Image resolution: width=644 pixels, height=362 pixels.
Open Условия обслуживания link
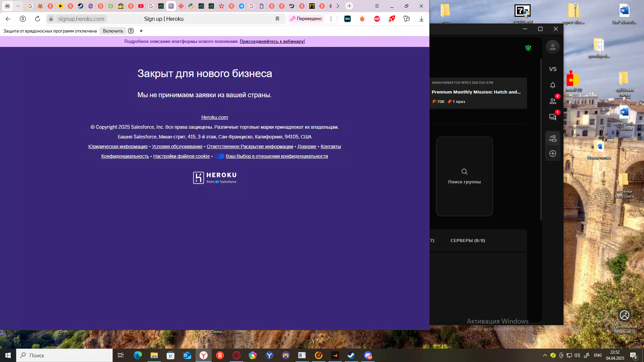pyautogui.click(x=177, y=146)
